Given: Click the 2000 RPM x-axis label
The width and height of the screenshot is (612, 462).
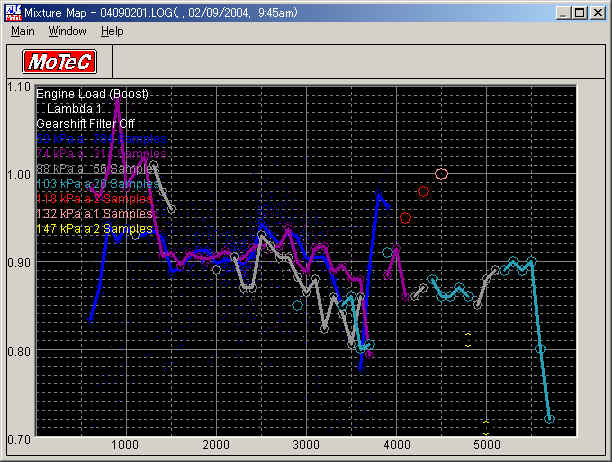Looking at the screenshot, I should tap(216, 445).
